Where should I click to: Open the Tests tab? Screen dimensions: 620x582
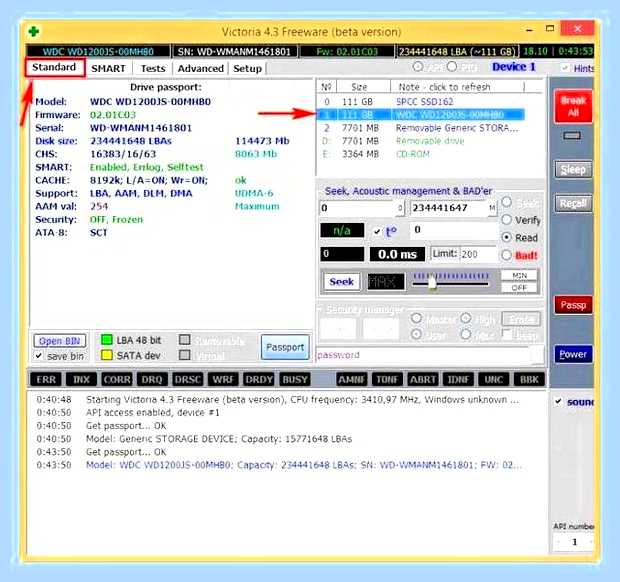tap(153, 68)
